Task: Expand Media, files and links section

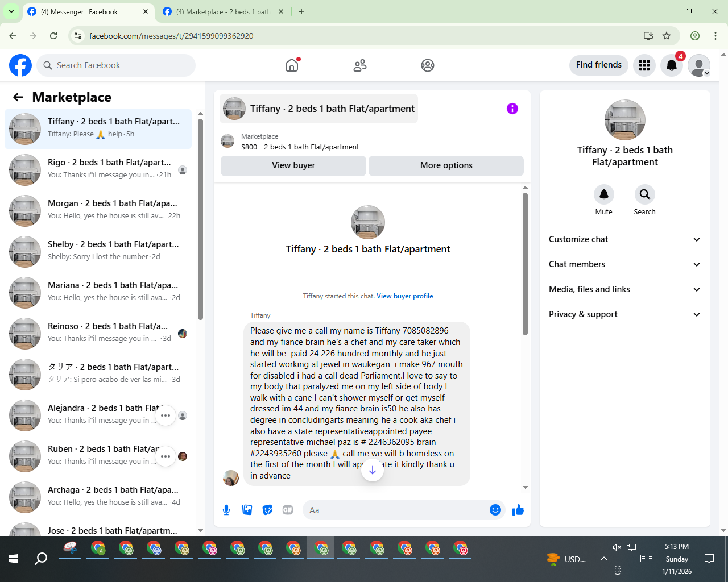Action: click(625, 289)
